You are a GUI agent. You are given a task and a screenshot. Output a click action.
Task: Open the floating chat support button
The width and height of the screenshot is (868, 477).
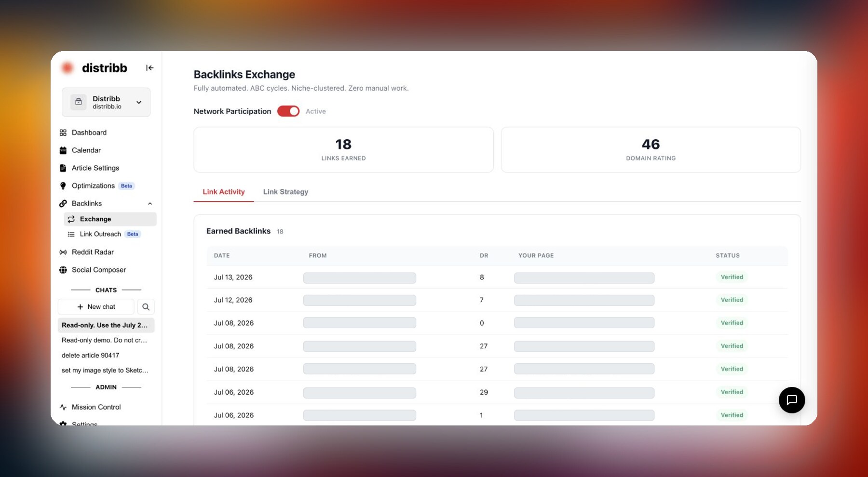click(x=792, y=400)
